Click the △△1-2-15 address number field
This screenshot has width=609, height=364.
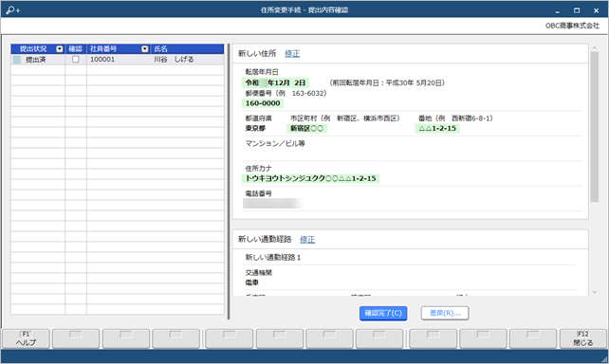[x=437, y=129]
